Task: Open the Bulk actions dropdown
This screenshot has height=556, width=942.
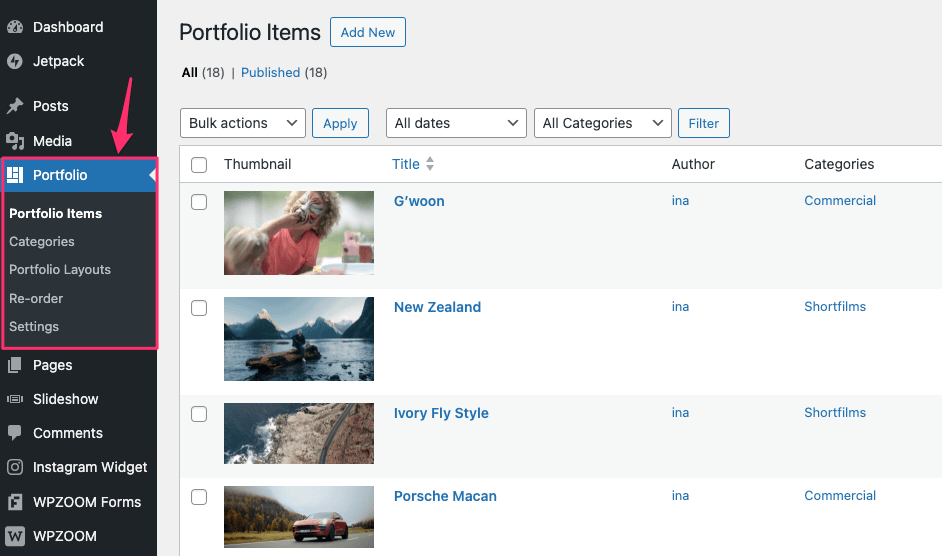Action: click(242, 123)
